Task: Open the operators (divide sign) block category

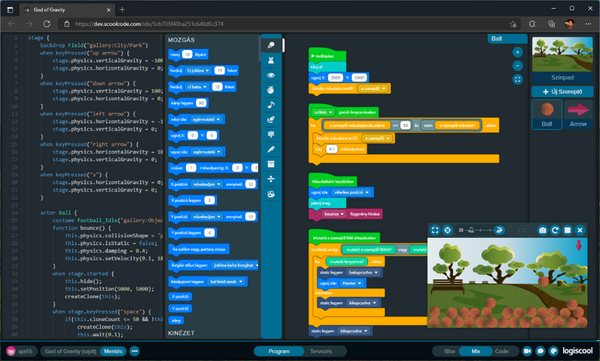Action: [271, 179]
